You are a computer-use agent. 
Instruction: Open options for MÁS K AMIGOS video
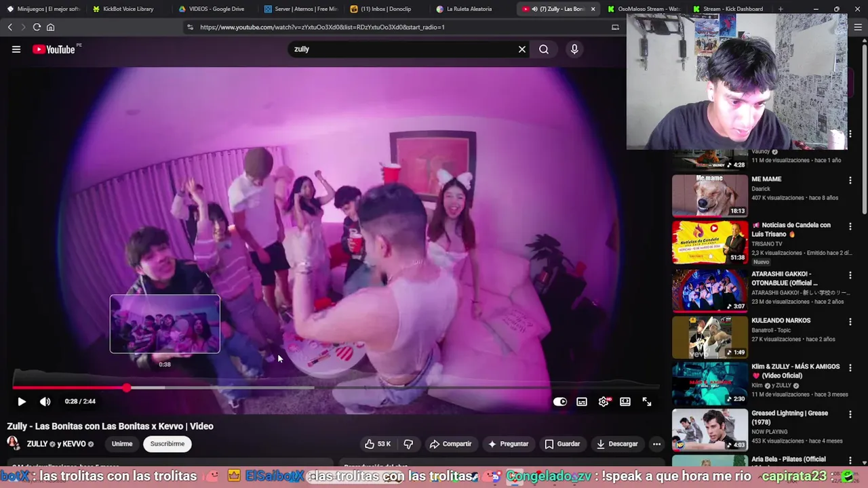click(850, 367)
